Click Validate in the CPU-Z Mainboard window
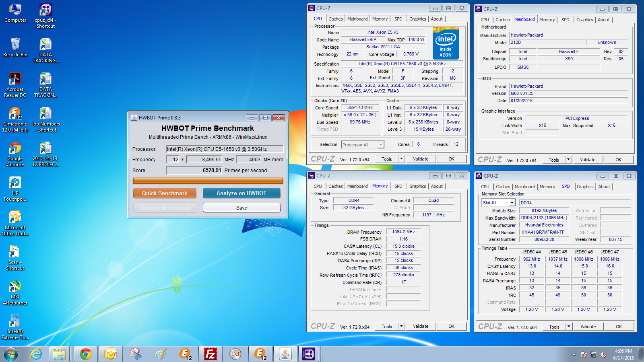 pyautogui.click(x=588, y=160)
